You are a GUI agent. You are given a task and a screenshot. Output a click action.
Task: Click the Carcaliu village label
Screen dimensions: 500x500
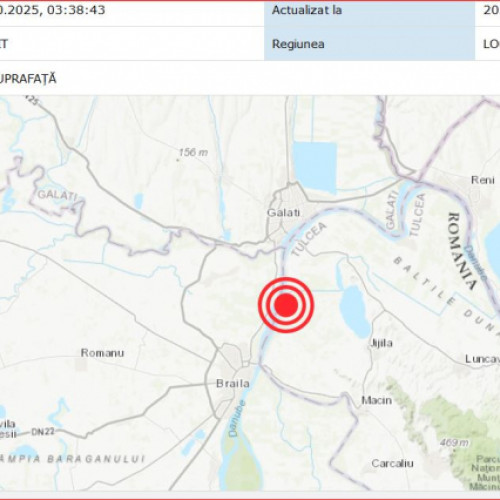392,463
